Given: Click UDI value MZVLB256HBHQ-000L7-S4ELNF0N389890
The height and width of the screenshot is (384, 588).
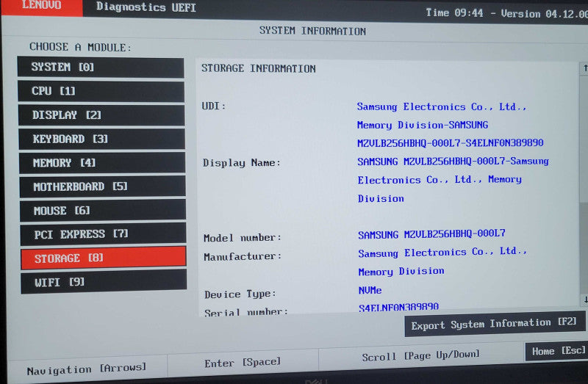Looking at the screenshot, I should pyautogui.click(x=451, y=143).
